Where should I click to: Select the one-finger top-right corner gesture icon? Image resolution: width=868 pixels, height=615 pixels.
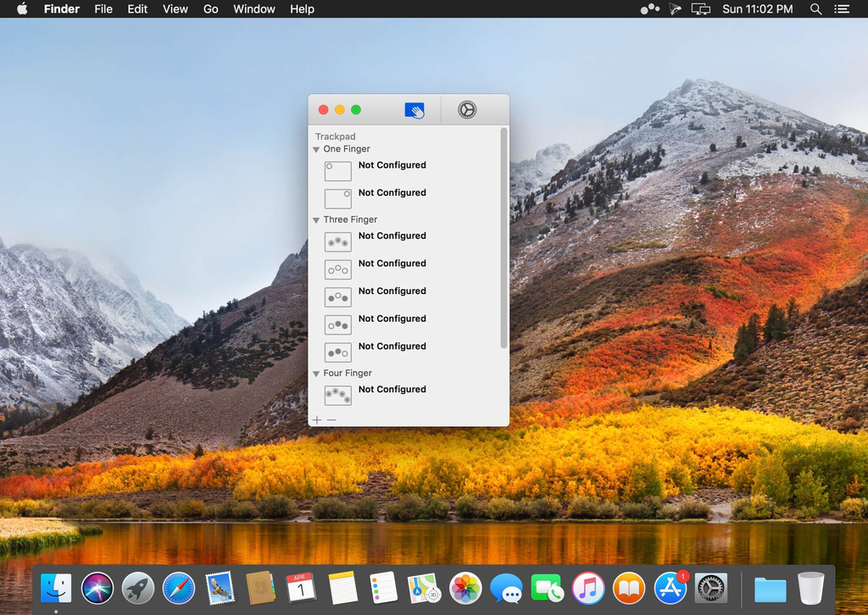coord(337,199)
